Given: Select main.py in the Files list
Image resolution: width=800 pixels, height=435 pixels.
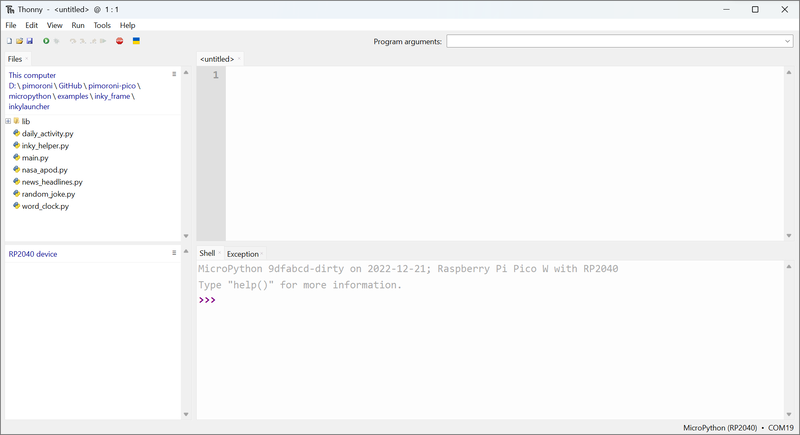Looking at the screenshot, I should point(35,158).
